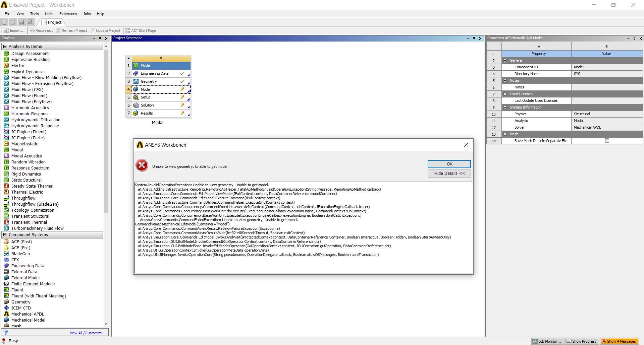Select Design Assessment system icon in Toolbox

coord(6,53)
